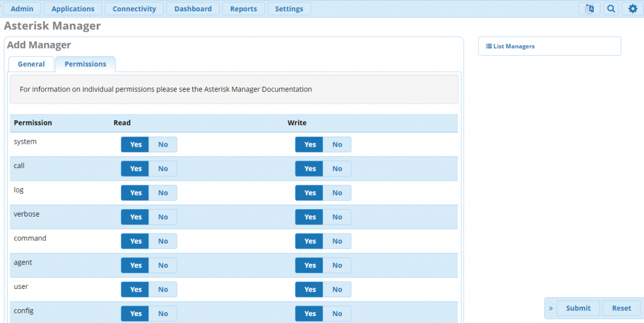
Task: Set command Read permission to Yes
Action: [x=135, y=241]
